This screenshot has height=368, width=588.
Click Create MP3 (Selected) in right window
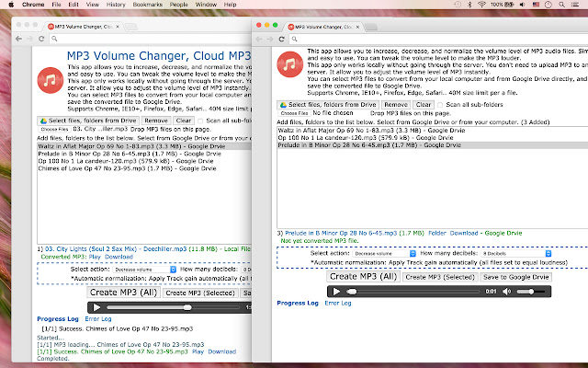440,277
